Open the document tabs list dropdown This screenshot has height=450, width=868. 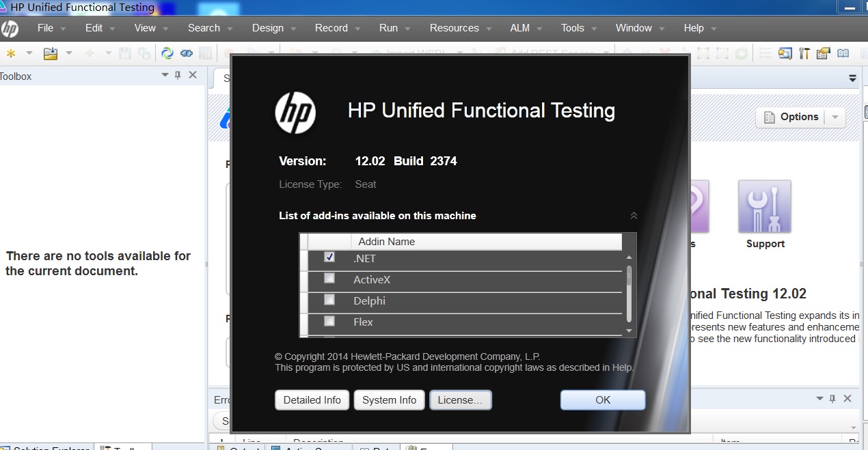(x=852, y=78)
